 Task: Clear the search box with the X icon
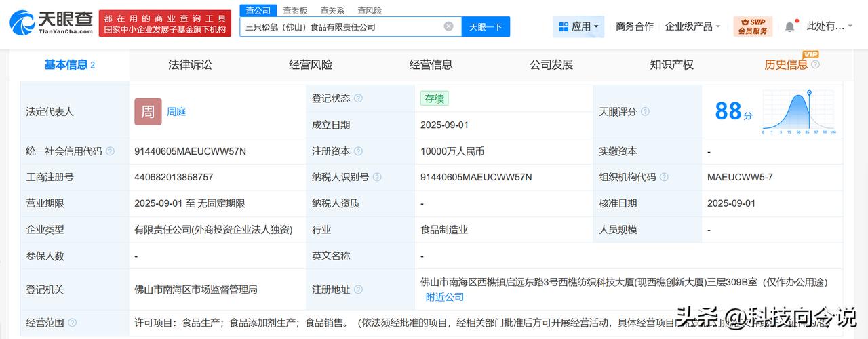(x=449, y=26)
